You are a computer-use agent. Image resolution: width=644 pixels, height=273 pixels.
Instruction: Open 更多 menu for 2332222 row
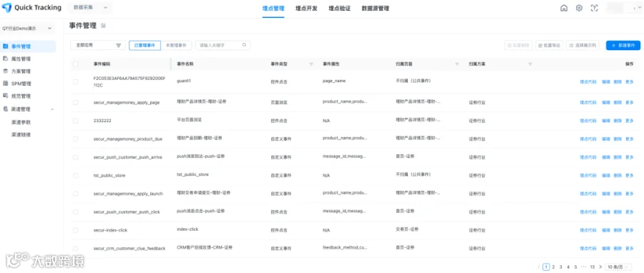pos(629,121)
